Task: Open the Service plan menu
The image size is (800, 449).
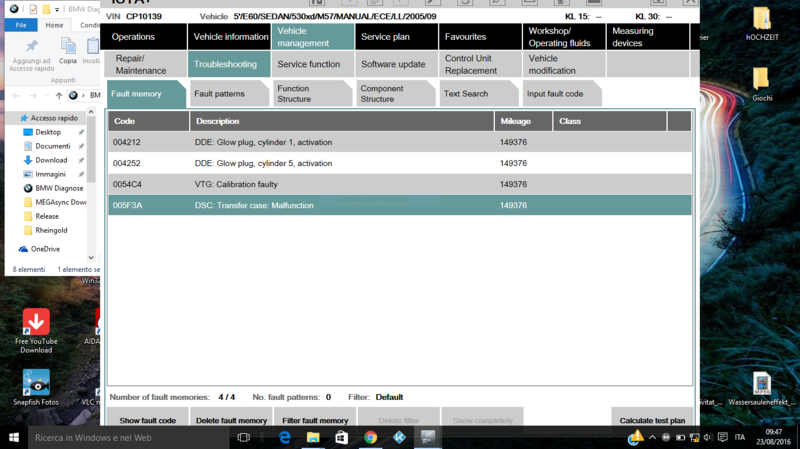Action: tap(396, 37)
